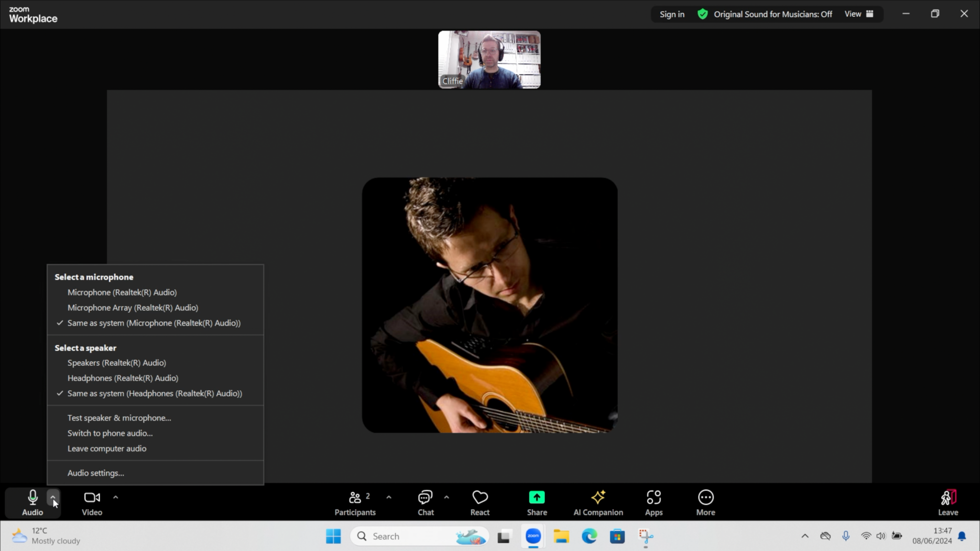The height and width of the screenshot is (551, 980).
Task: Click Test speaker & microphone
Action: tap(119, 418)
